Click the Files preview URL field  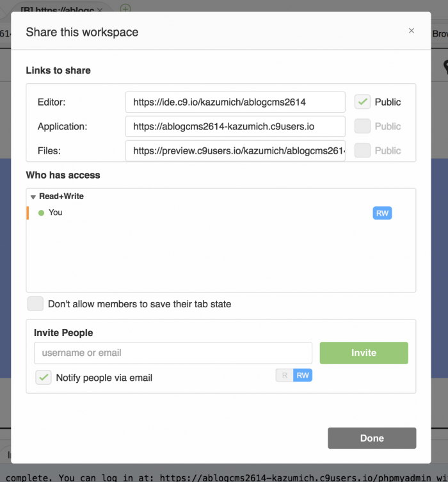[x=236, y=150]
